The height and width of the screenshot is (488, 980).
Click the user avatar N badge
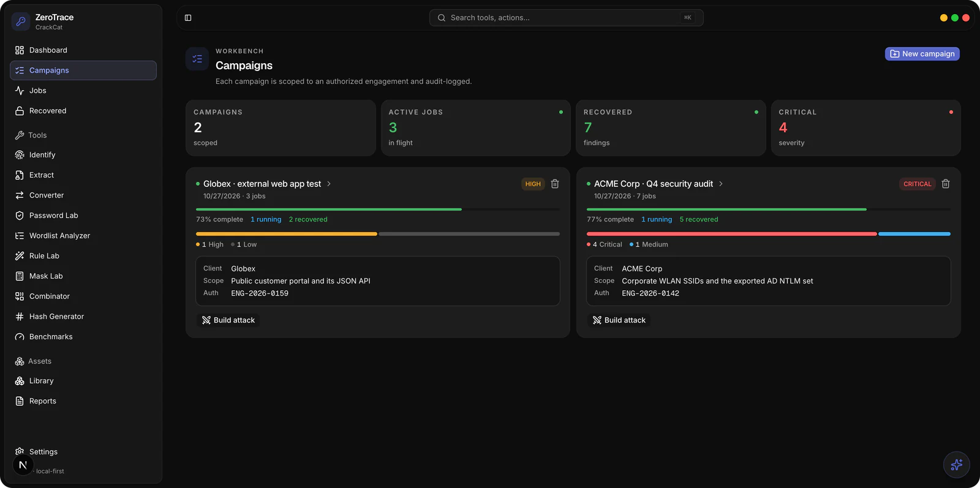23,465
